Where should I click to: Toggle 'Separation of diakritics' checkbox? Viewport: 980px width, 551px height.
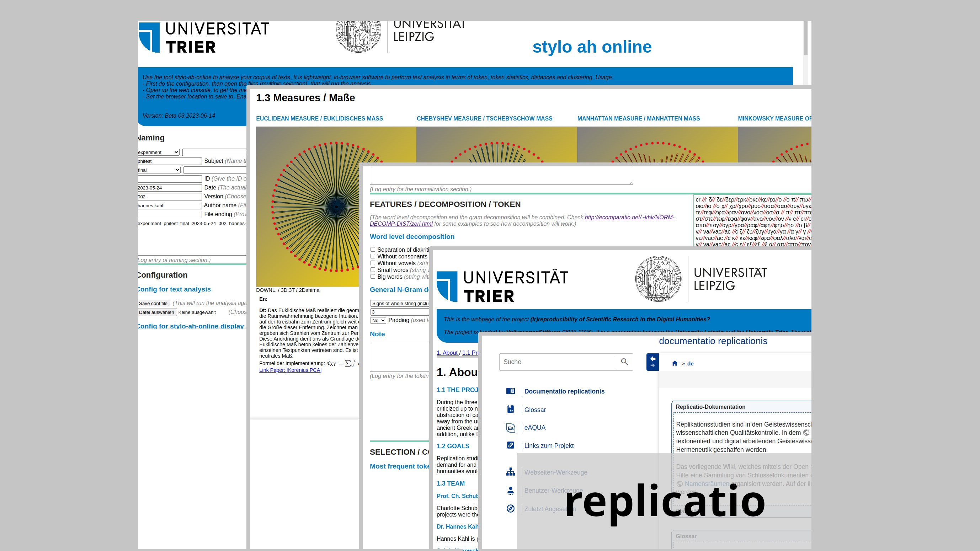coord(373,250)
